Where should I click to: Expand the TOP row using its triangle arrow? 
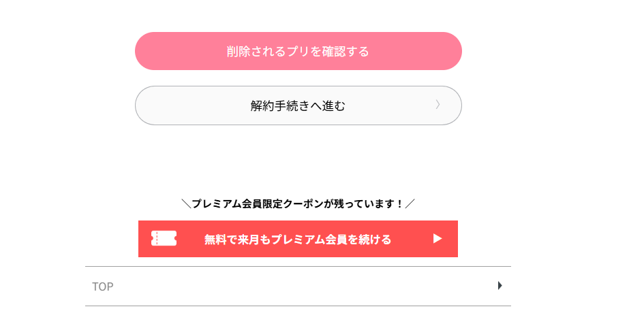[500, 286]
